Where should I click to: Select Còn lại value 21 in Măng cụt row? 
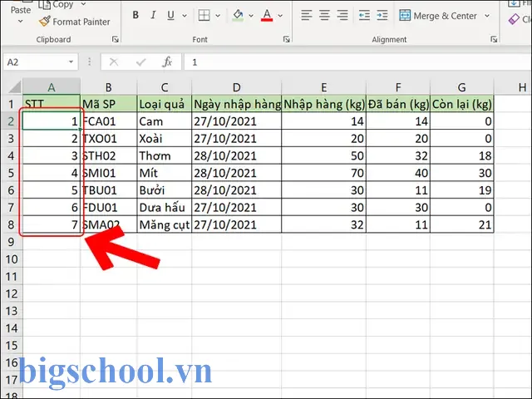pyautogui.click(x=462, y=224)
